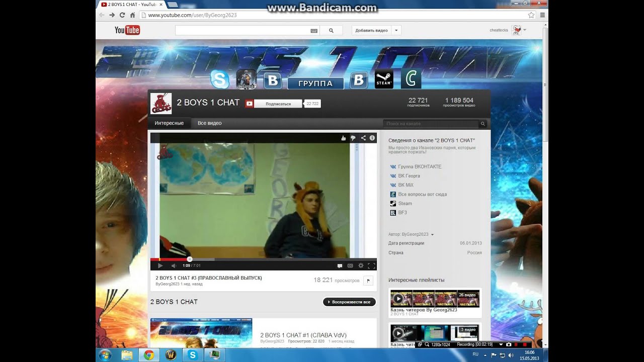This screenshot has height=362, width=644.
Task: Click the channel search magnifier
Action: pyautogui.click(x=483, y=124)
